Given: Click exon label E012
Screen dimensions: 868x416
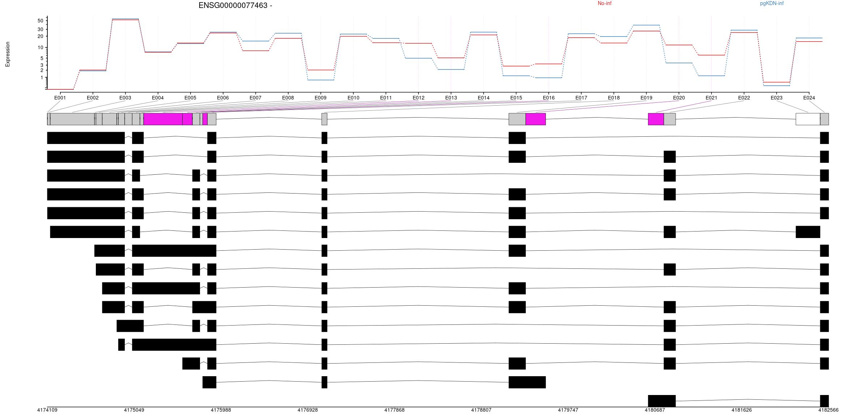Looking at the screenshot, I should coord(418,98).
